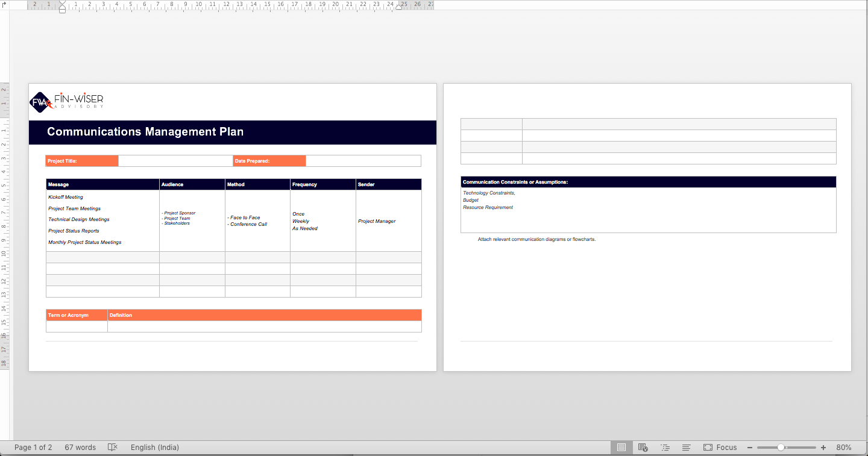868x456 pixels.
Task: Click Project Manager in Sender cell
Action: pyautogui.click(x=377, y=221)
